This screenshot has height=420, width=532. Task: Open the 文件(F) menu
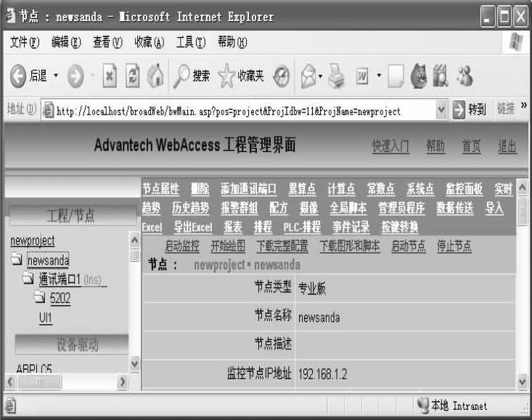[x=25, y=42]
